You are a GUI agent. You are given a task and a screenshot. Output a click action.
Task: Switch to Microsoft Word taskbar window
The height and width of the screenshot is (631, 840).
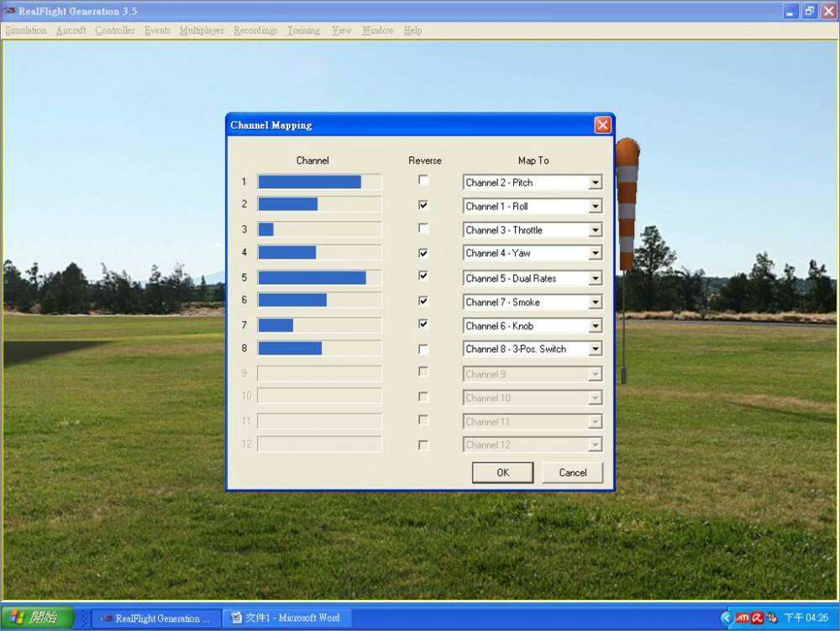pos(287,618)
